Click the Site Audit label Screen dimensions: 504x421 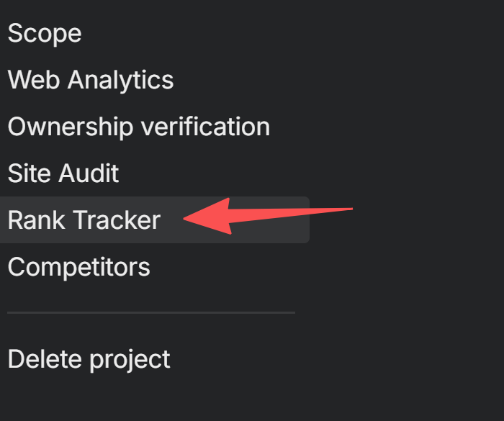coord(63,173)
